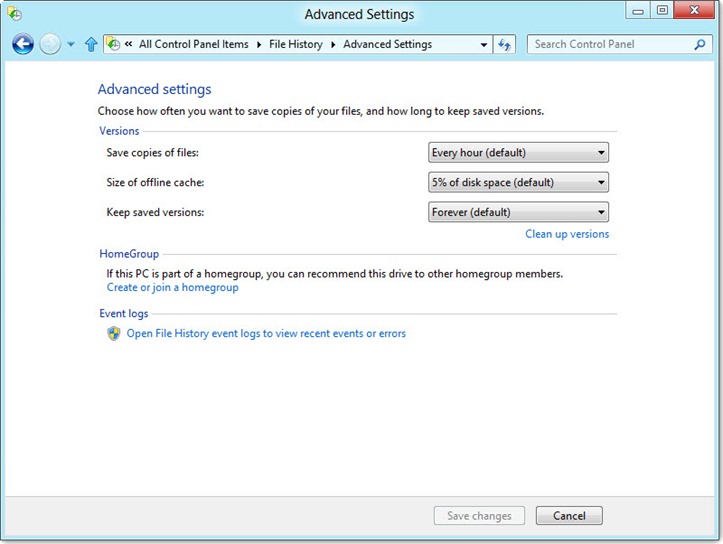
Task: Open File History event logs link
Action: [266, 333]
